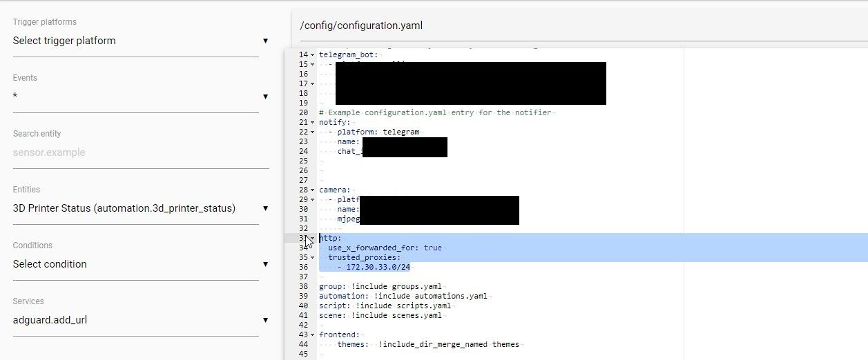The width and height of the screenshot is (868, 360).
Task: Open the Select condition dropdown
Action: click(141, 264)
